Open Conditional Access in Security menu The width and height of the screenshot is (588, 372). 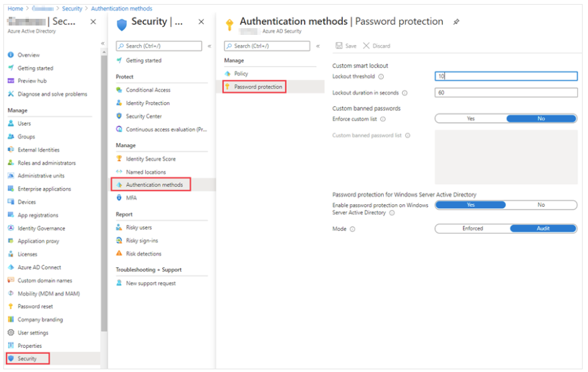[148, 90]
